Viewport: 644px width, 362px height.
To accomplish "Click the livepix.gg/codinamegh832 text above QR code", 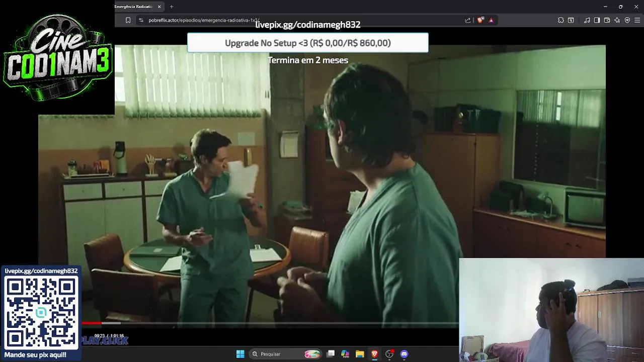I will click(x=41, y=271).
